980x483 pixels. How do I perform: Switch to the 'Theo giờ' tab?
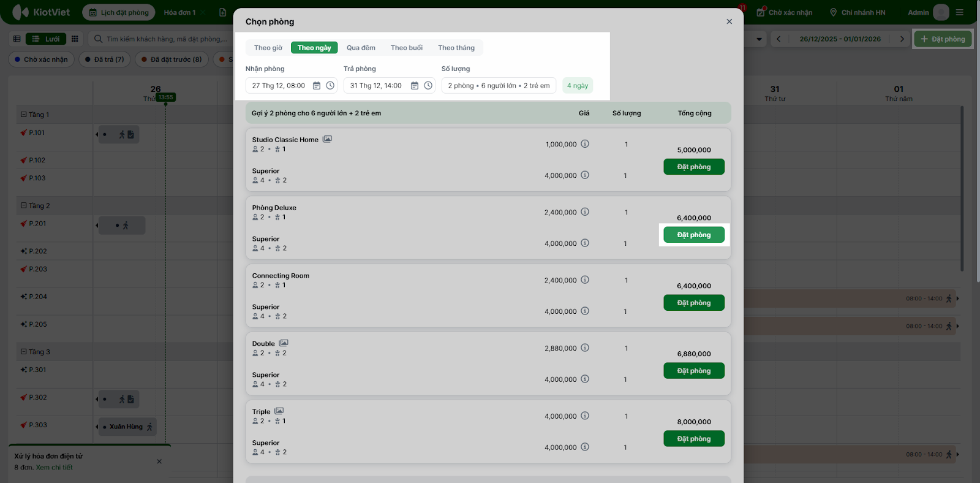pos(268,48)
